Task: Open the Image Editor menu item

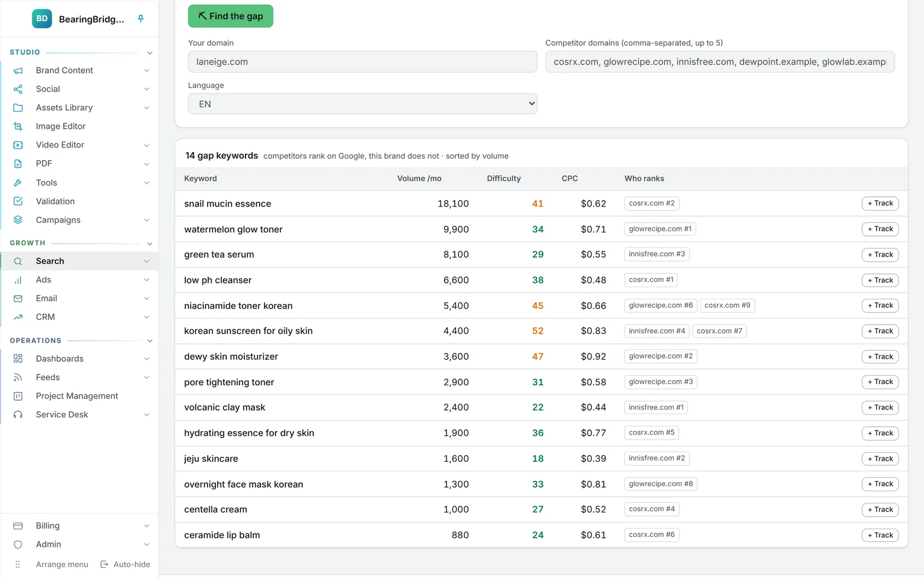Action: tap(61, 126)
